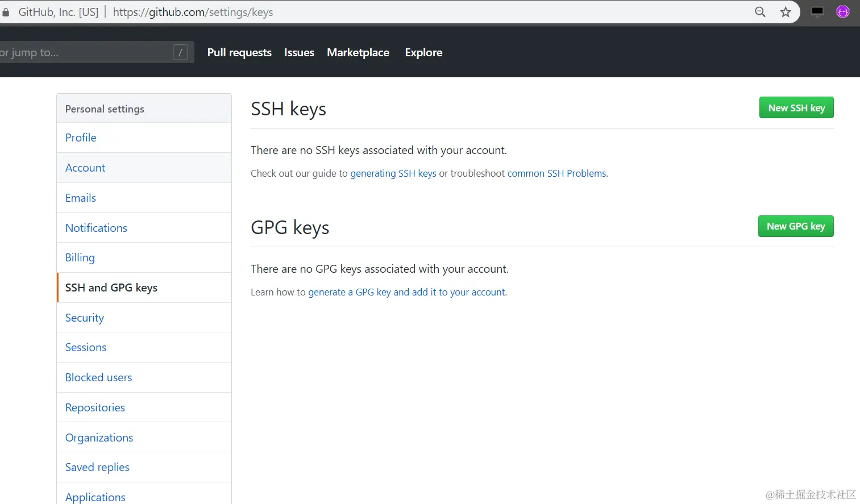Click the lock icon beside GitHub, Inc.
This screenshot has height=504, width=860.
(x=6, y=12)
